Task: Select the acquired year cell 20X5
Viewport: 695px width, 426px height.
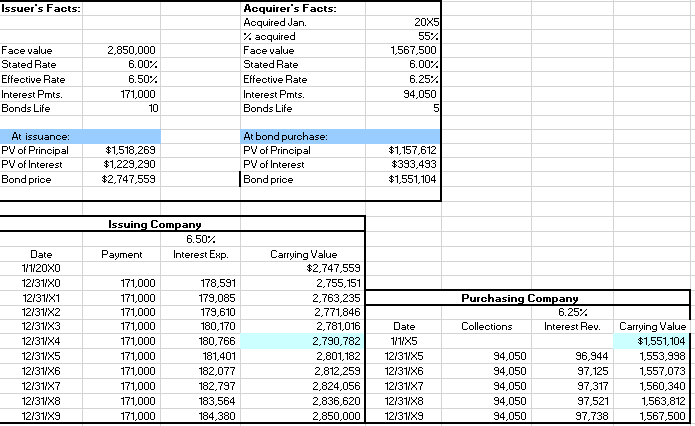Action: click(426, 23)
